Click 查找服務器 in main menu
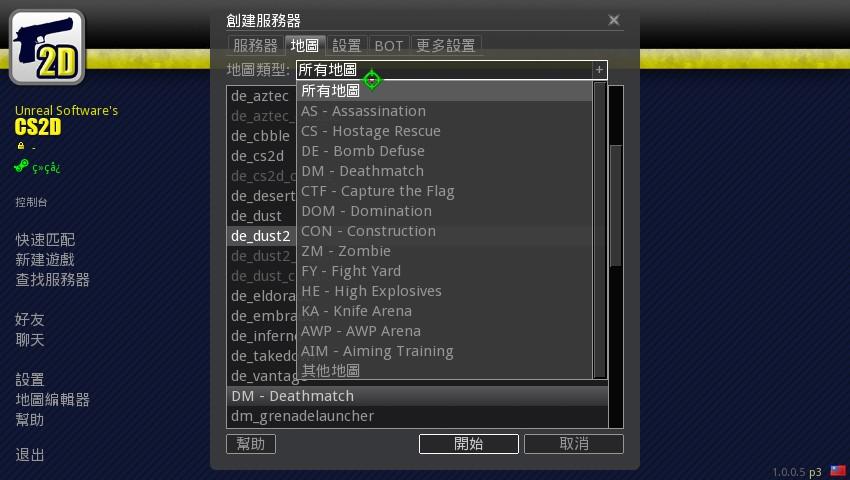Viewport: 850px width, 480px height. pos(53,280)
